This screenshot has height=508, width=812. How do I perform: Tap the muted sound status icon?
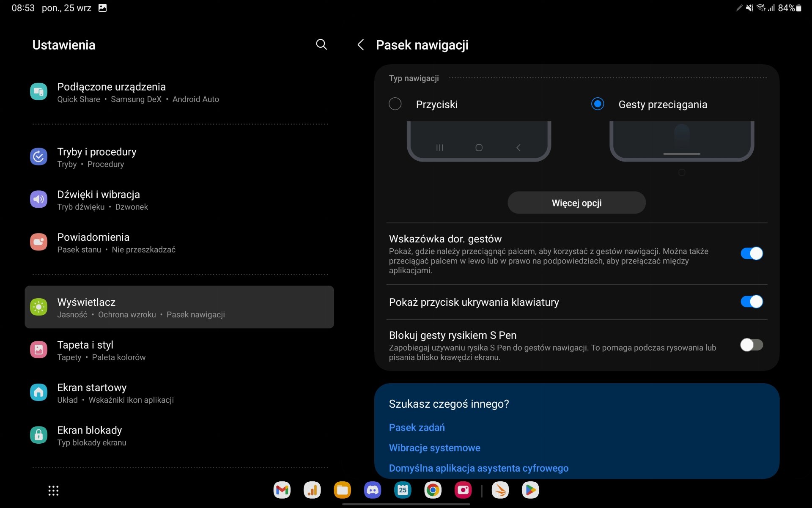(749, 8)
